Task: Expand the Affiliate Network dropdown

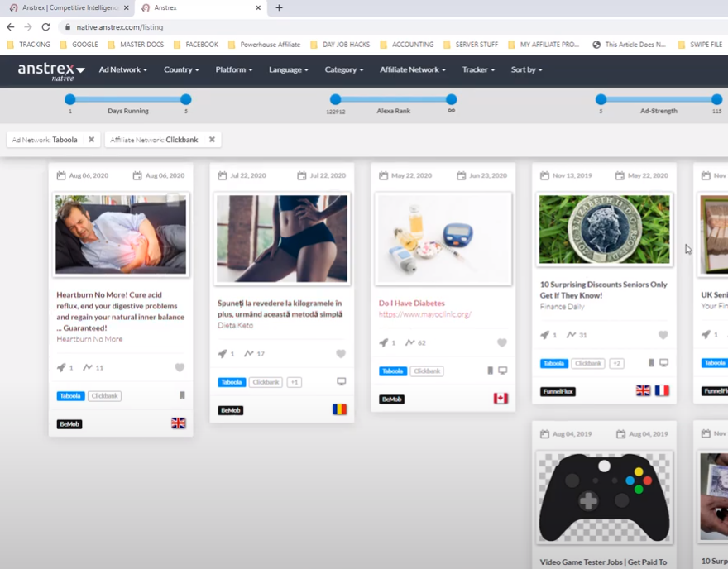Action: click(x=413, y=69)
